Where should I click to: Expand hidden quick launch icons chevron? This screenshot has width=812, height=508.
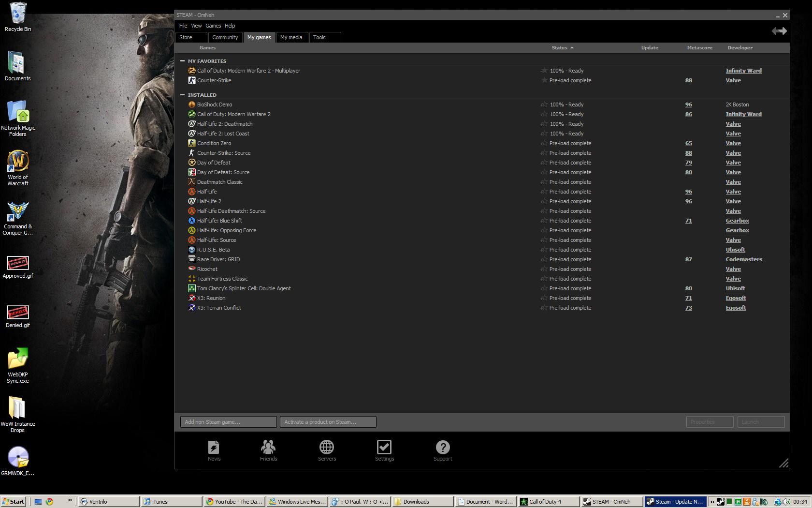click(x=70, y=500)
